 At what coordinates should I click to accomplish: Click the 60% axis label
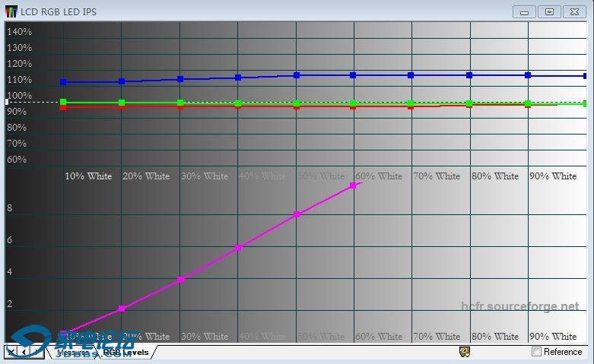(17, 160)
